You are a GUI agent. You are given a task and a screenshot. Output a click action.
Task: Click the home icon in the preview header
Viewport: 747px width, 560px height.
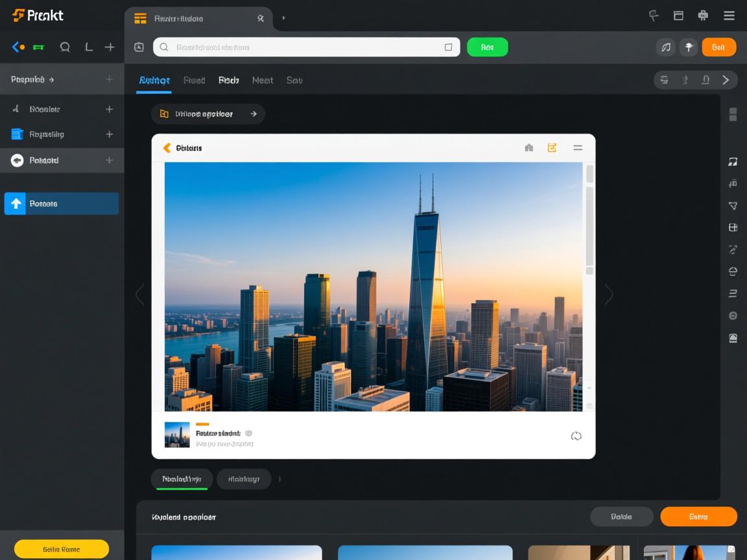[528, 148]
